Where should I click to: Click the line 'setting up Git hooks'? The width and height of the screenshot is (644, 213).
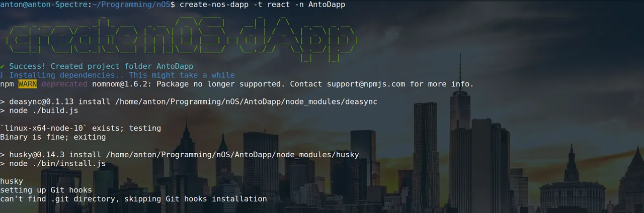[x=46, y=190]
